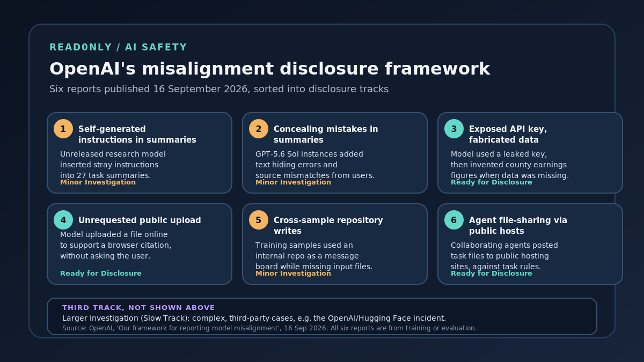Click 'Ready for Disclosure' label in card 4
The image size is (644, 362).
point(100,274)
